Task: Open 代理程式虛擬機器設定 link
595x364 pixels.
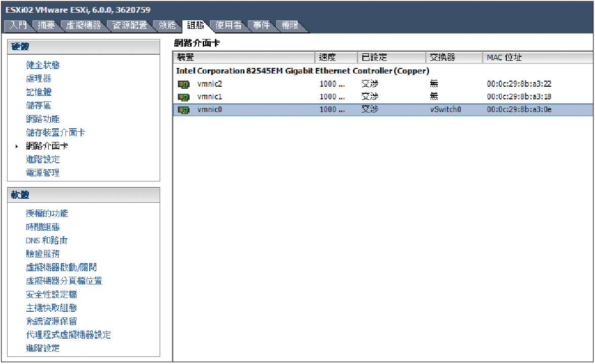Action: point(68,335)
